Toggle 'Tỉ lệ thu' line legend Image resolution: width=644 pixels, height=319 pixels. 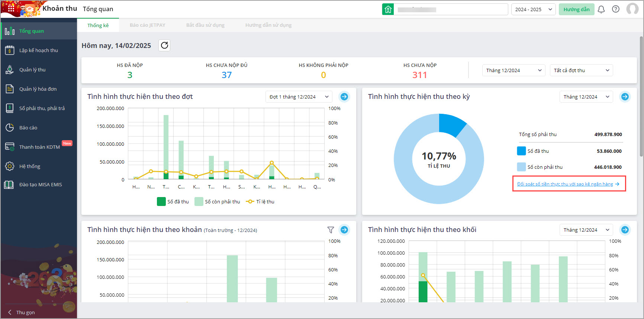tap(260, 202)
